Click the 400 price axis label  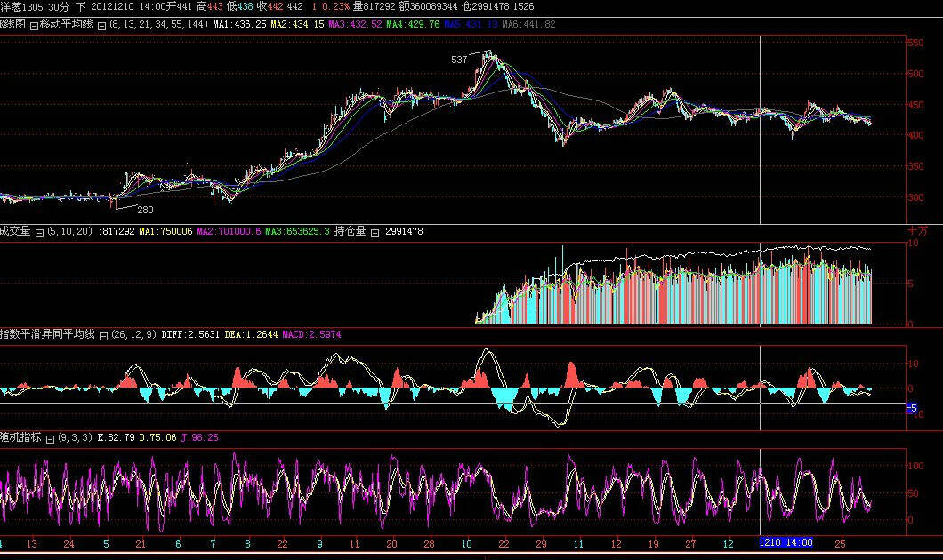coord(915,136)
